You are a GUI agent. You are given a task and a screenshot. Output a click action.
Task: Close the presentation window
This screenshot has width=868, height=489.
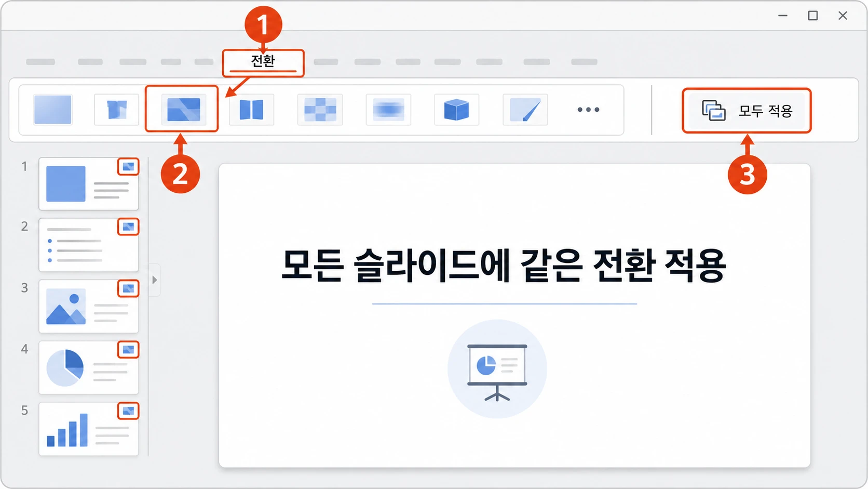[x=843, y=16]
